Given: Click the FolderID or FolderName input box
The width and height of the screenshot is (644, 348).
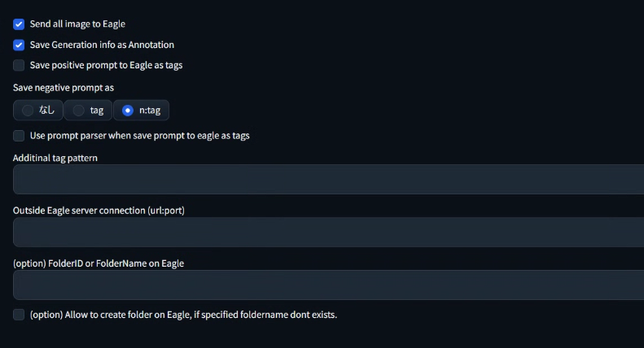Looking at the screenshot, I should [x=329, y=285].
